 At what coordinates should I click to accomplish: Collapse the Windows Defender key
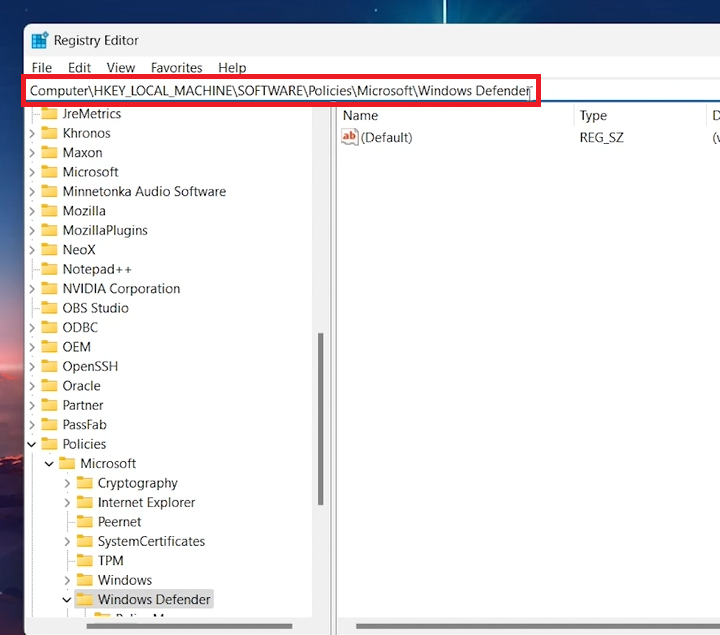pyautogui.click(x=67, y=599)
